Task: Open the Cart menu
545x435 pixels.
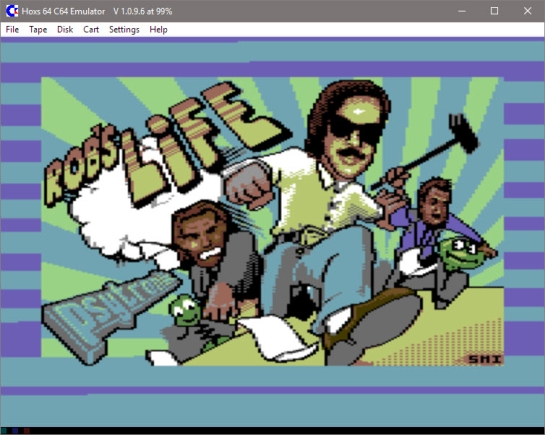Action: [91, 30]
